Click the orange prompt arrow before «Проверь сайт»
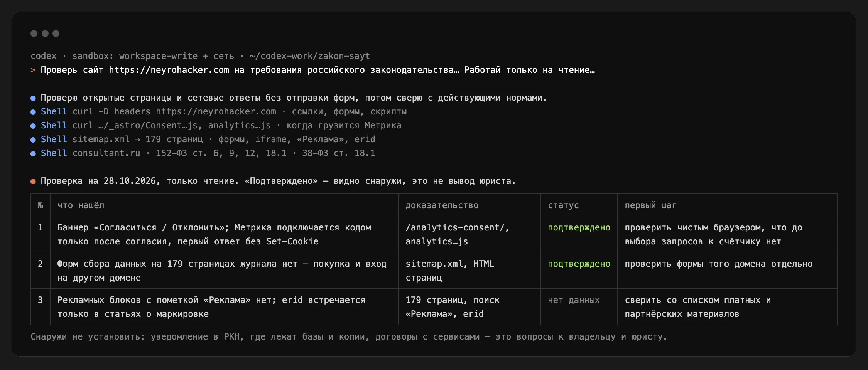Screen dimensions: 868x370 33,70
